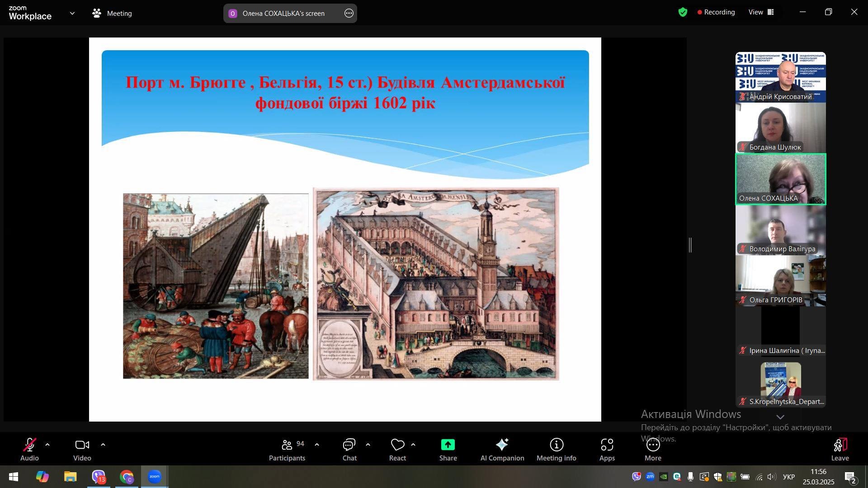
Task: Open Chrome from the taskbar
Action: 127,477
